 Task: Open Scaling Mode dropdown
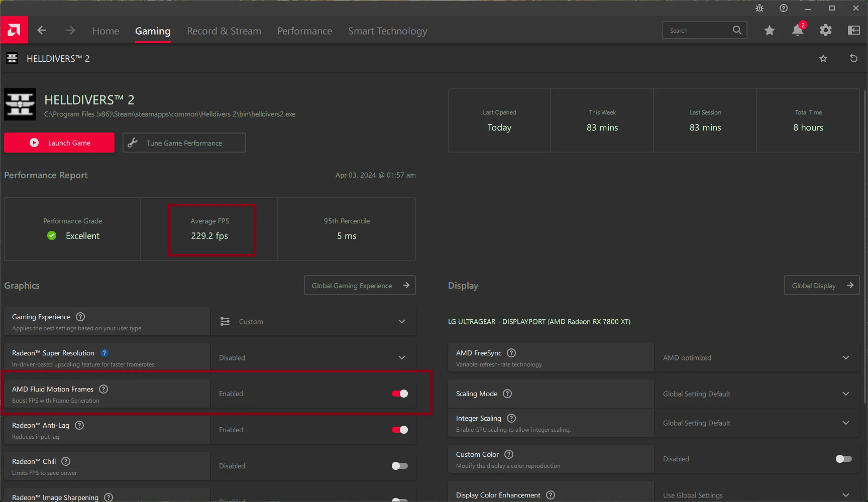coord(757,394)
